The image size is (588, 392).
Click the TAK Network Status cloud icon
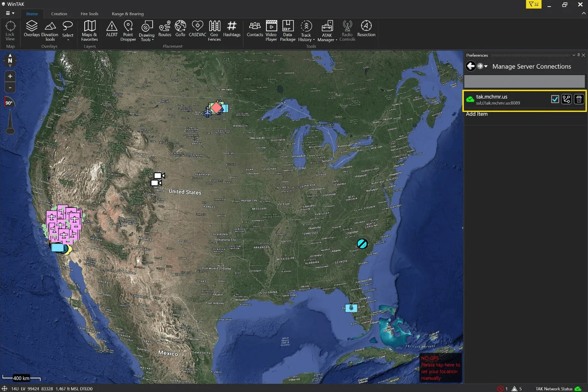pyautogui.click(x=578, y=389)
